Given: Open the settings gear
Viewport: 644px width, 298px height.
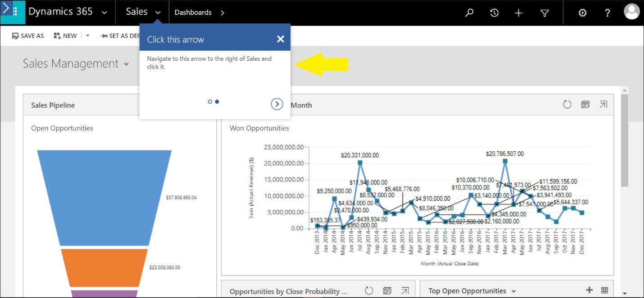Looking at the screenshot, I should tap(582, 13).
